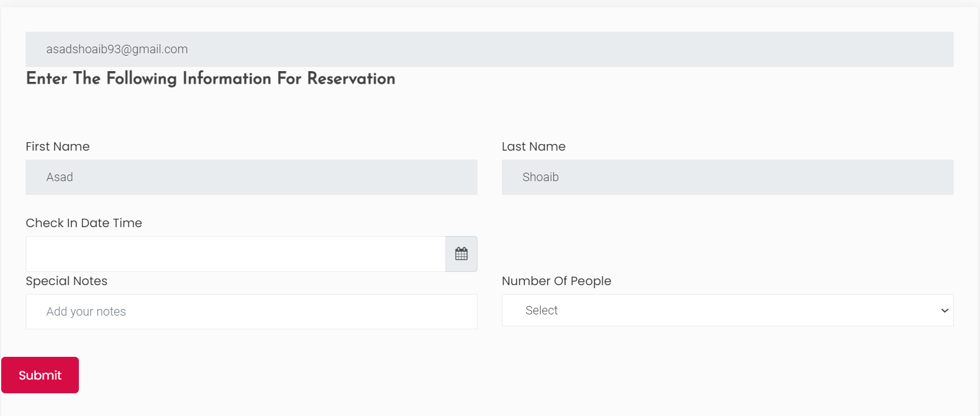Click the chevron arrow of the Select dropdown
Screen dimensions: 980x416
point(944,311)
